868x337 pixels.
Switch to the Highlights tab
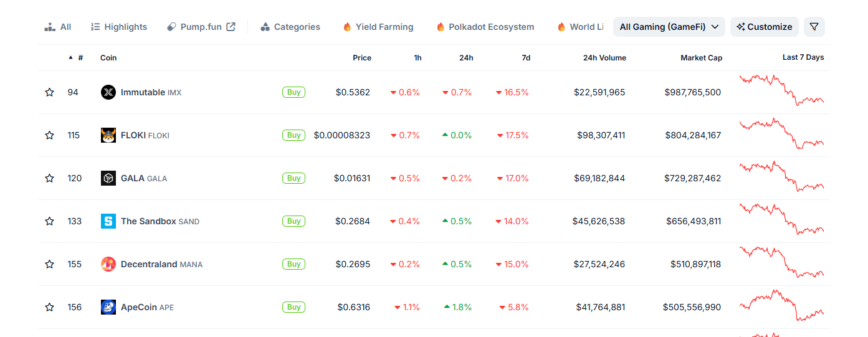119,27
